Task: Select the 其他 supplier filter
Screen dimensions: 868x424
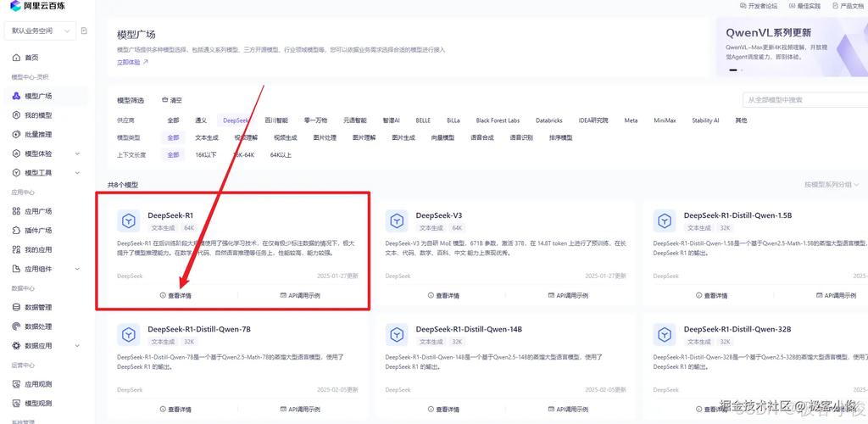Action: coord(741,120)
